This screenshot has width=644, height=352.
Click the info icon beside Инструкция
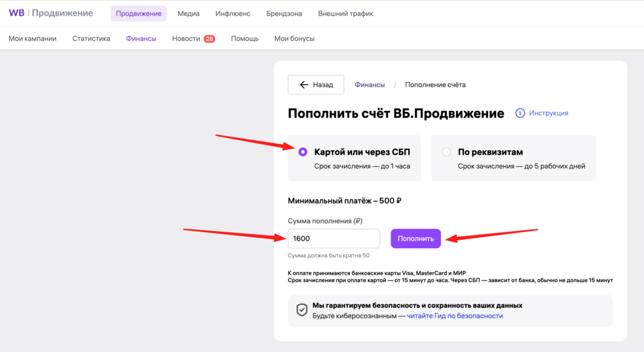(520, 113)
